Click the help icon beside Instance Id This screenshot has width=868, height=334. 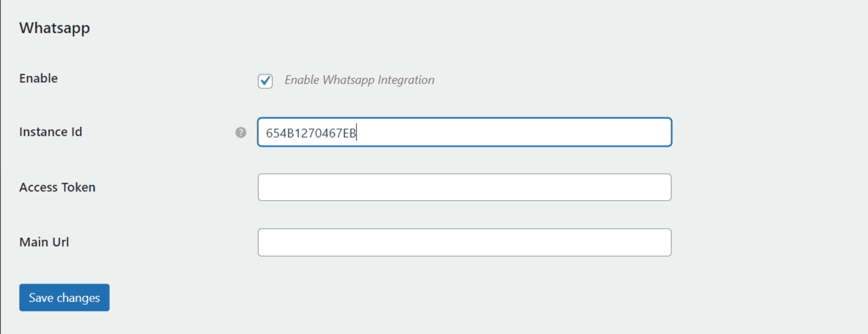[241, 132]
